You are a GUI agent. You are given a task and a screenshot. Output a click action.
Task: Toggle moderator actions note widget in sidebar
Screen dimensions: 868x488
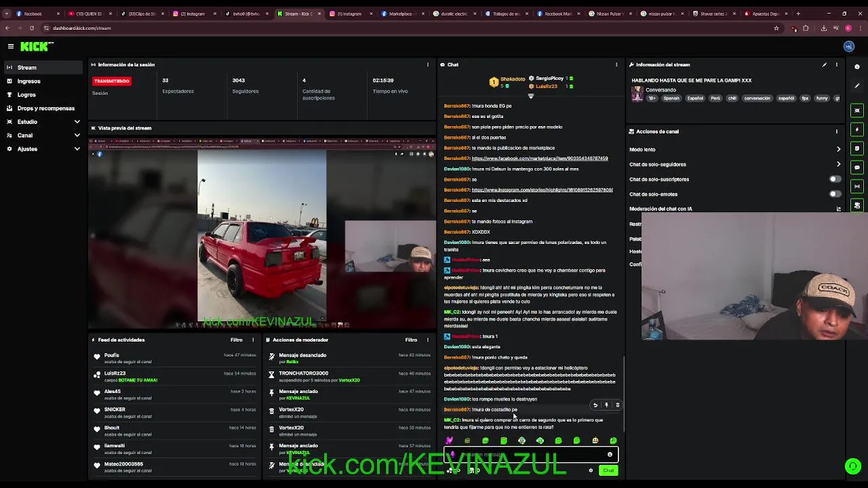click(x=857, y=148)
